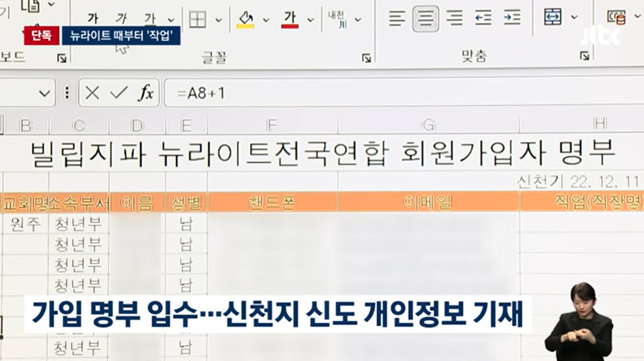The height and width of the screenshot is (361, 644).
Task: Apply the yellow fill color paint bucket
Action: tap(246, 20)
